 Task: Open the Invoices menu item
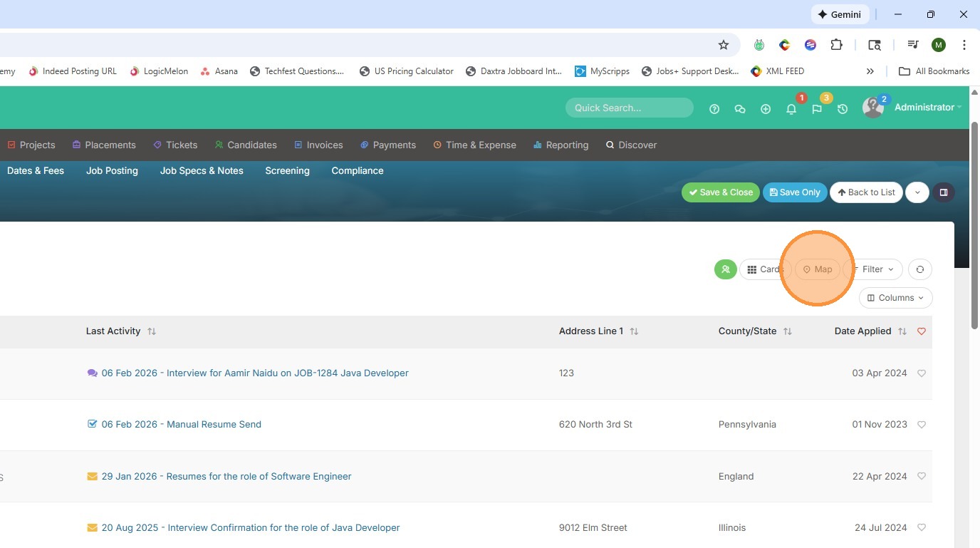[x=318, y=145]
